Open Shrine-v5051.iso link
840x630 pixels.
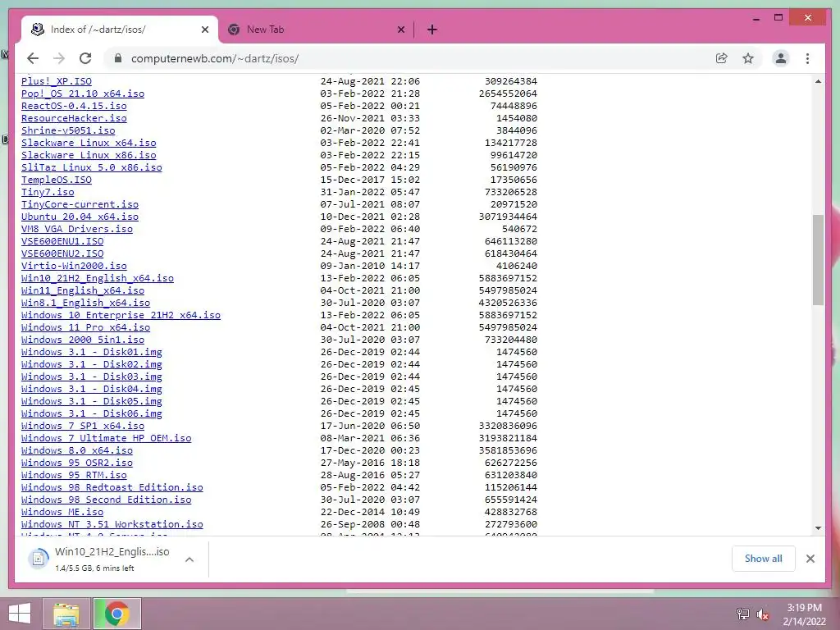(68, 130)
